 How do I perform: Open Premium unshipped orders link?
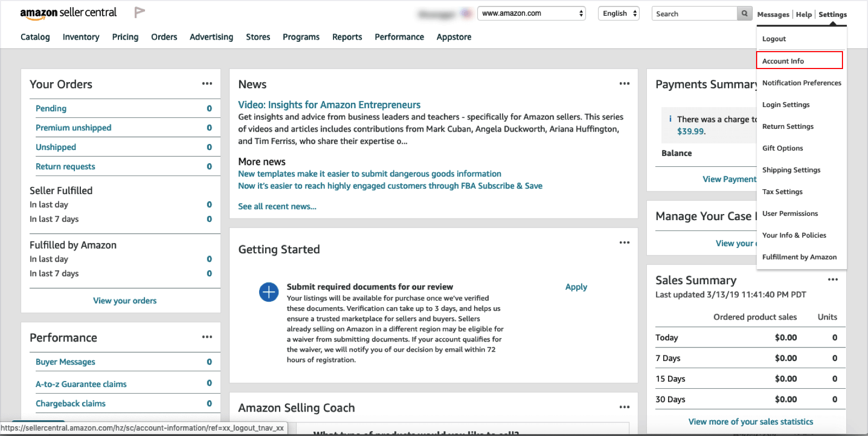point(73,127)
